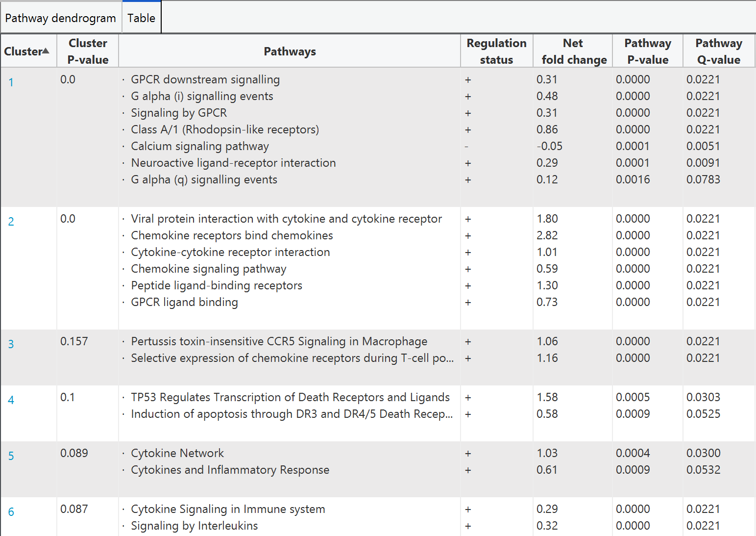Select Cytokine-cytokine receptor interaction row
Image resolution: width=756 pixels, height=536 pixels.
[x=230, y=252]
